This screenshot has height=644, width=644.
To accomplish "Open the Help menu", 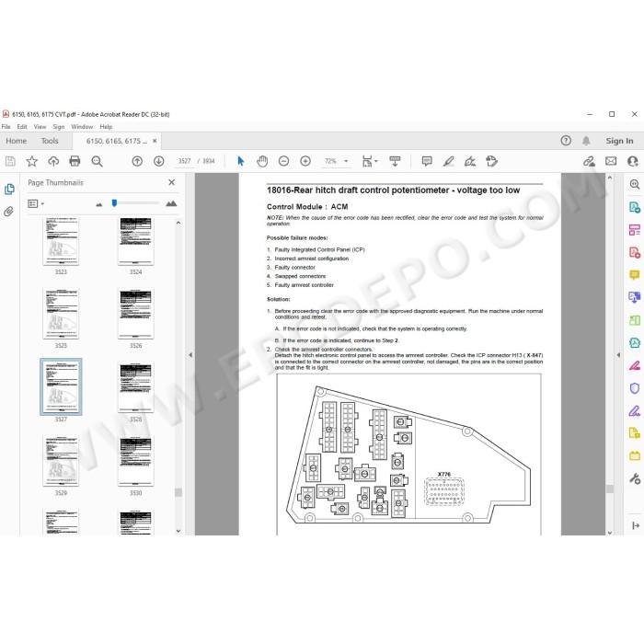I will tap(106, 127).
